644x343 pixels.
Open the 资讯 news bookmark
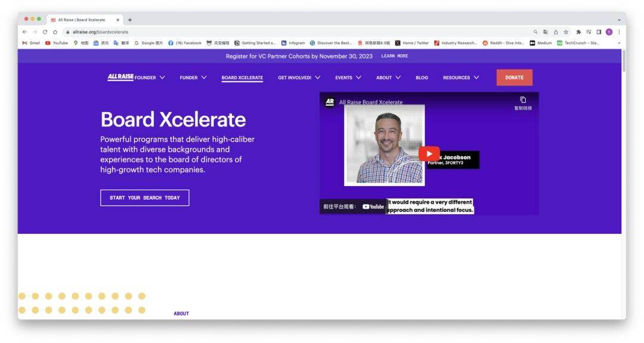(x=101, y=43)
